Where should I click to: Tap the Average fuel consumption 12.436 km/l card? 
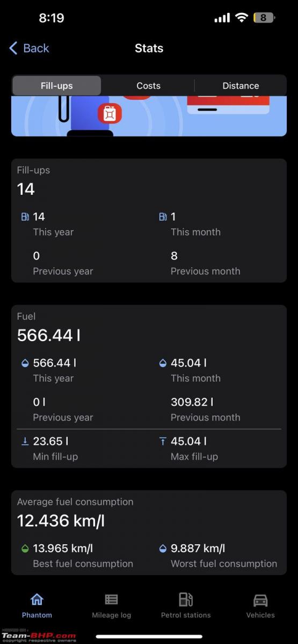[x=149, y=532]
